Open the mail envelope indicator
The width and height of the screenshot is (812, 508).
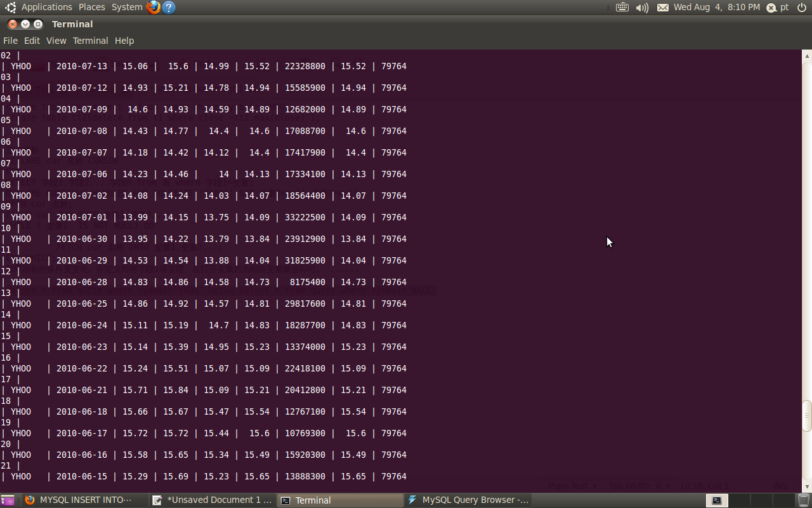662,8
